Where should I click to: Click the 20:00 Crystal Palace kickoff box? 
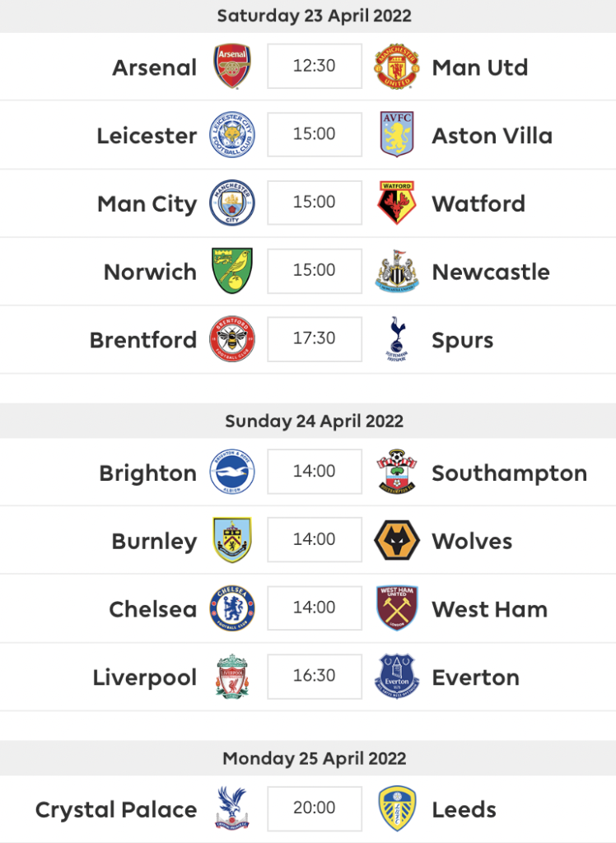coord(315,808)
